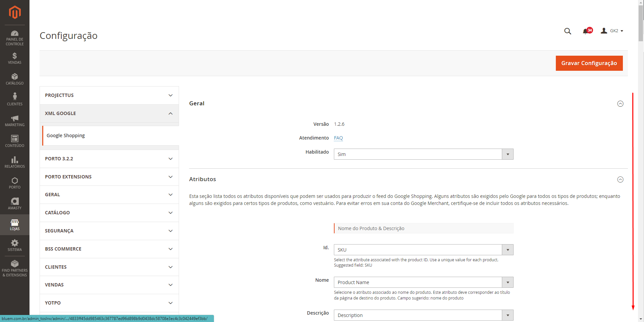Click the Gravar Configuração button
The width and height of the screenshot is (644, 322).
pos(589,63)
